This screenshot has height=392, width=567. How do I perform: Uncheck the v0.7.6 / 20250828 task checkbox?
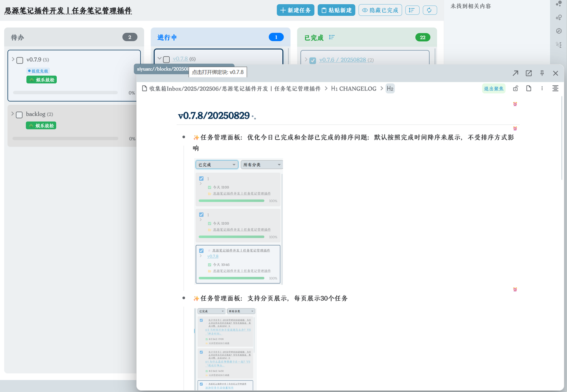click(313, 61)
